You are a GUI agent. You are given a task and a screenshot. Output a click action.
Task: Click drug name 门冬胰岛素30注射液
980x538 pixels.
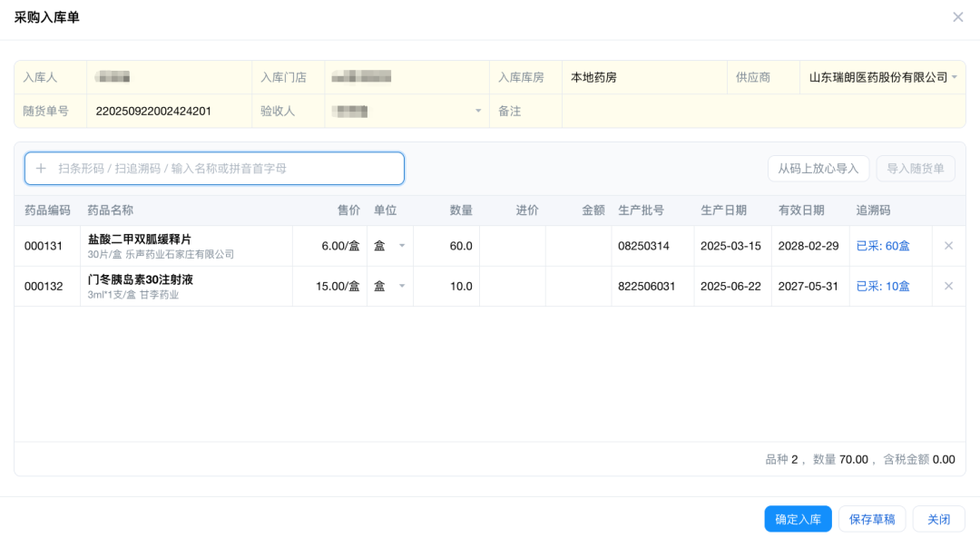point(141,279)
